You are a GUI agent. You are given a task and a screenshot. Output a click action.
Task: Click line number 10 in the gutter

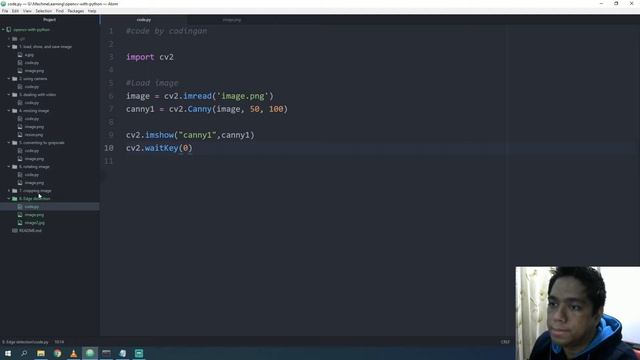pos(109,148)
